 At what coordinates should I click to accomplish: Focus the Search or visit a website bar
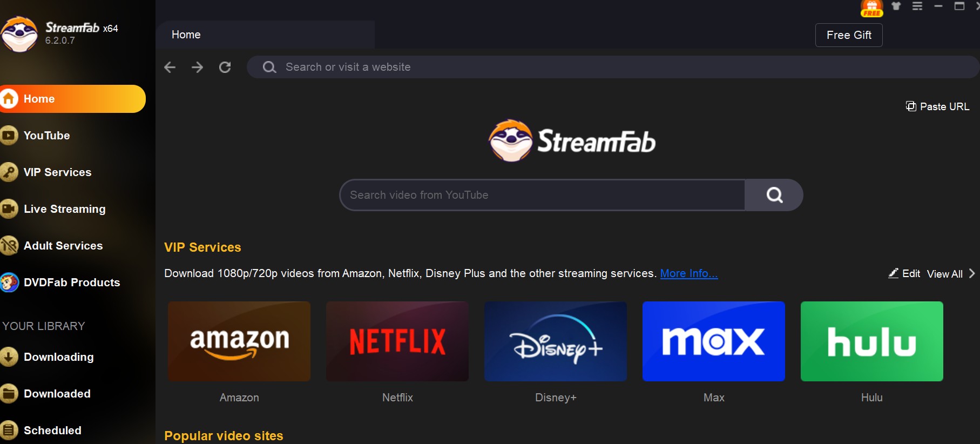click(613, 67)
